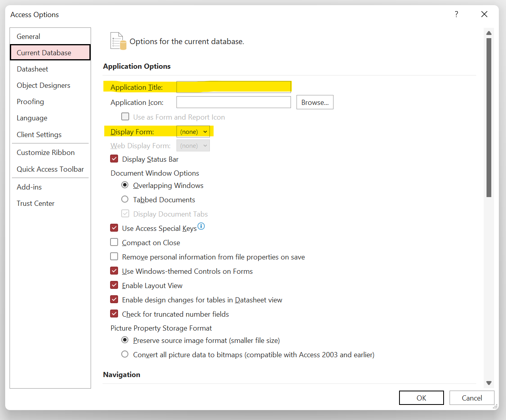Click the scrollbar down arrow
The height and width of the screenshot is (420, 506).
pos(489,383)
